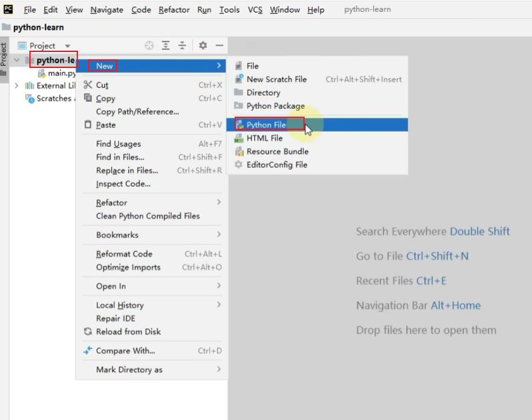Image resolution: width=532 pixels, height=420 pixels.
Task: Select Python File from New submenu
Action: click(266, 125)
